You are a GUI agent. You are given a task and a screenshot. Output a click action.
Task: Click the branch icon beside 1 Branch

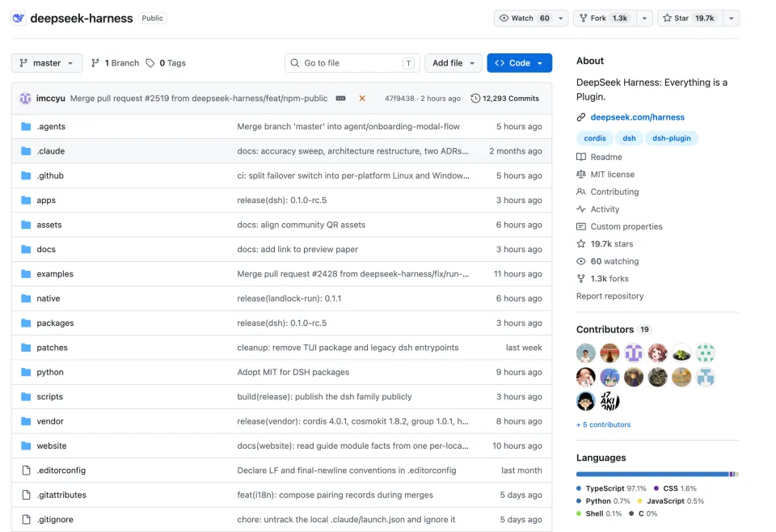[x=95, y=63]
